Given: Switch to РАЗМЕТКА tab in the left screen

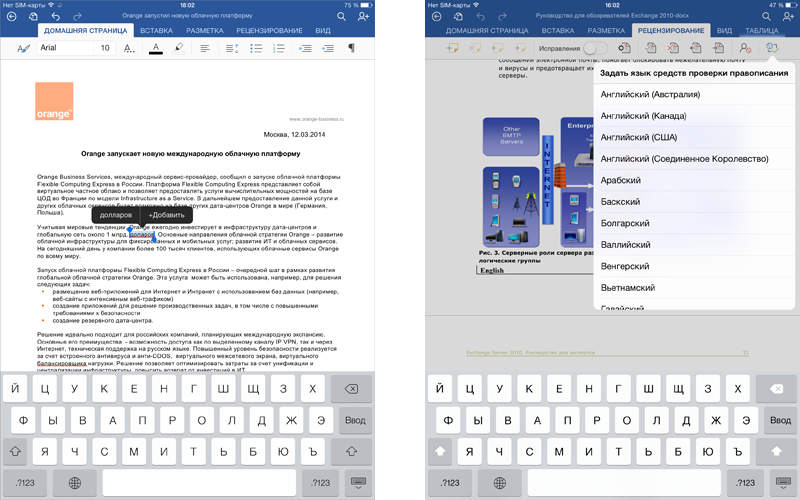Looking at the screenshot, I should 205,31.
